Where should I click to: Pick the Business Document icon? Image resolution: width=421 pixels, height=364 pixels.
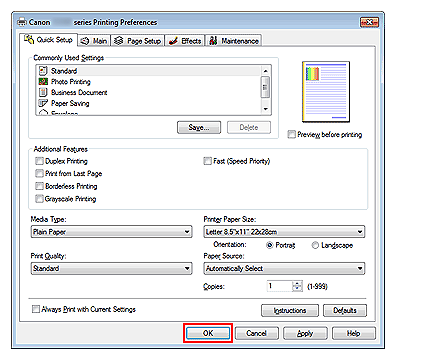(x=43, y=92)
